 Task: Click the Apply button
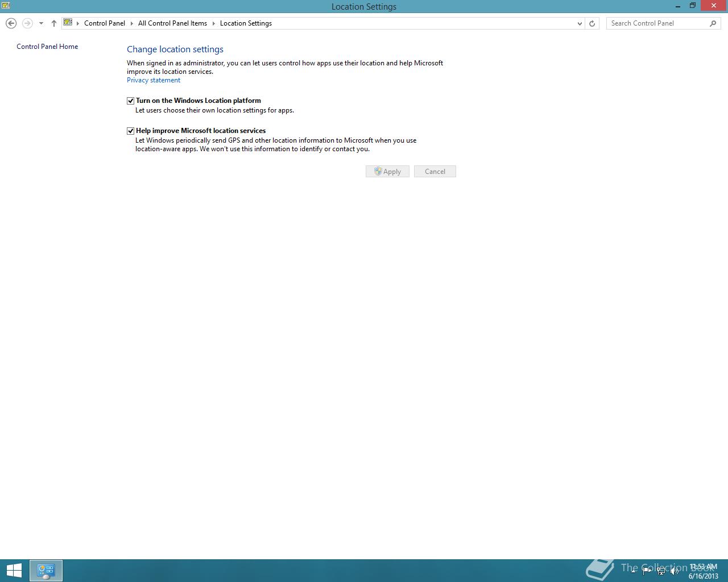[387, 171]
